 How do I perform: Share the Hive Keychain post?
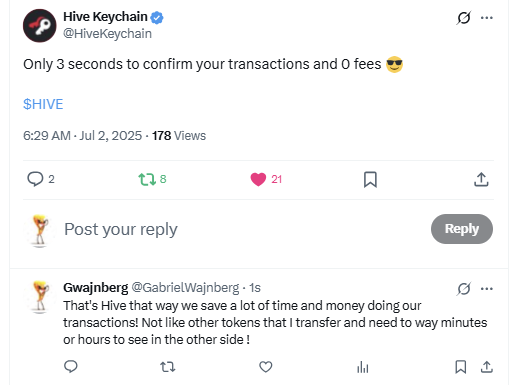click(481, 179)
